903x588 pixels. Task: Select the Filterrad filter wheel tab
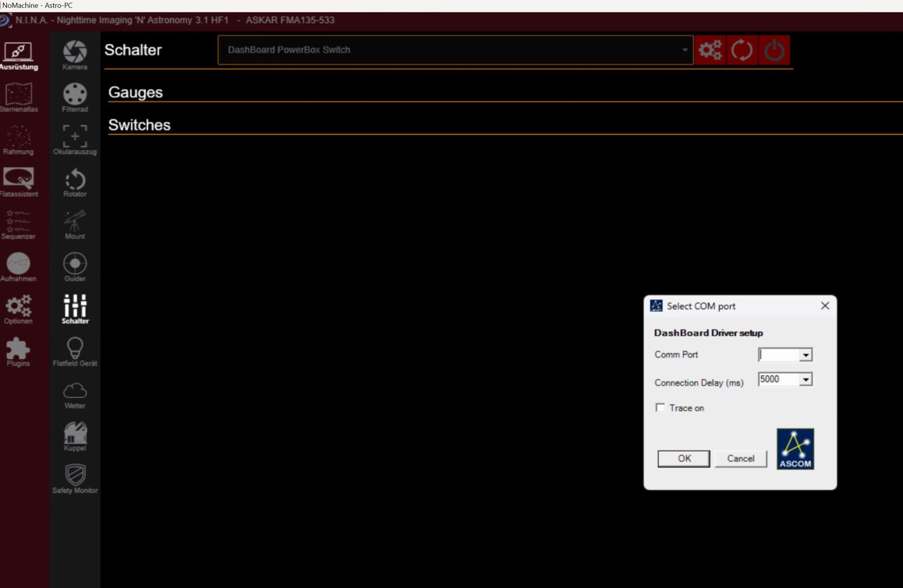pyautogui.click(x=75, y=98)
